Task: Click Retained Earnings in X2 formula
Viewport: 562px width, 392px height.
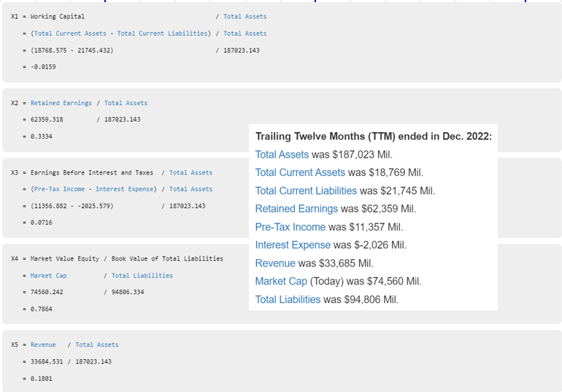Action: point(61,103)
